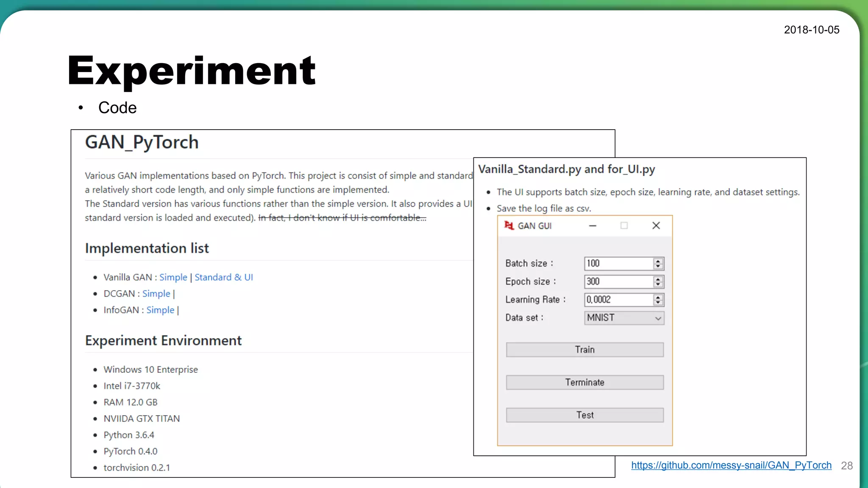
Task: Click the Epoch size input field
Action: [618, 282]
